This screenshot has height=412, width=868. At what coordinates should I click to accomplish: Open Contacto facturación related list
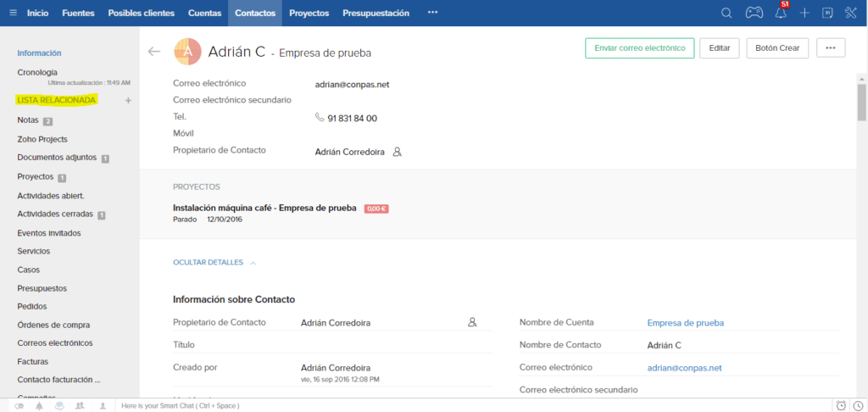(58, 380)
